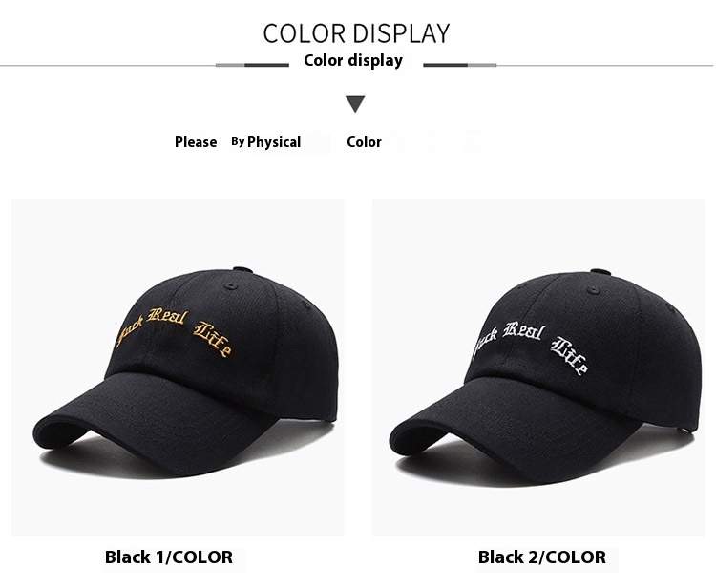Click the "By Physical" text
Image resolution: width=716 pixels, height=588 pixels.
[265, 142]
